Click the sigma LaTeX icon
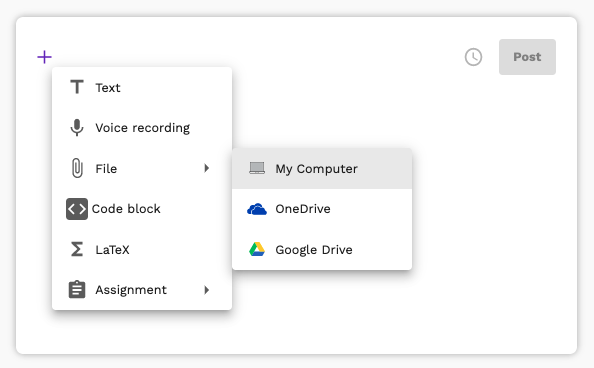 [77, 249]
